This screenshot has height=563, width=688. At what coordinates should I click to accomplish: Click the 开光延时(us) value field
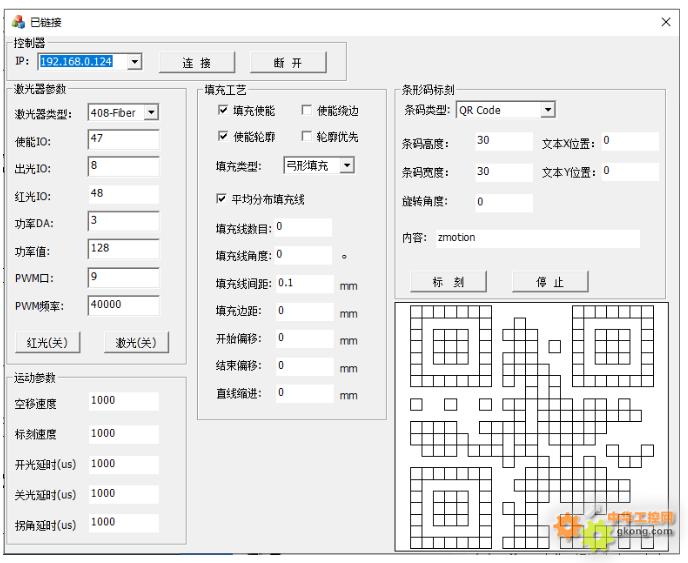(x=123, y=464)
